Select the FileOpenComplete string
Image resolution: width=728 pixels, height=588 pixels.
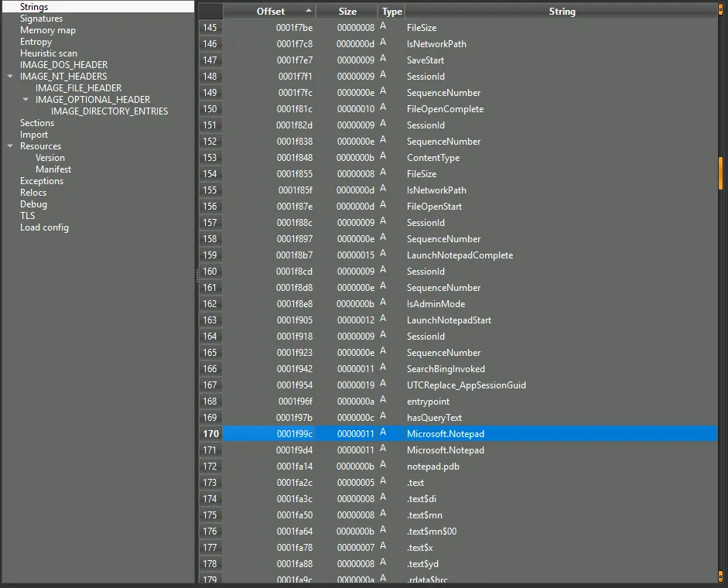(x=446, y=108)
